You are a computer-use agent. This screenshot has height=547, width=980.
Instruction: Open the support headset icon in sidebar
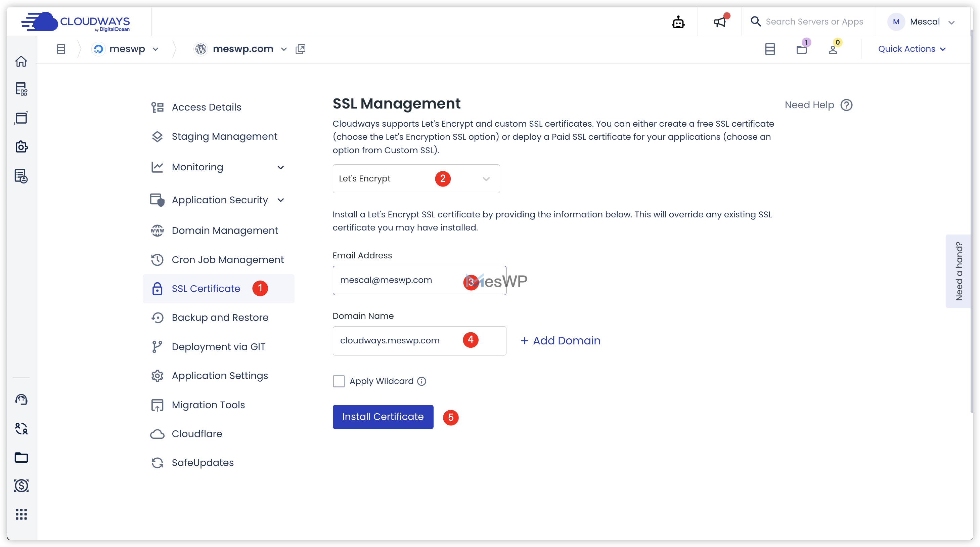[x=21, y=399]
